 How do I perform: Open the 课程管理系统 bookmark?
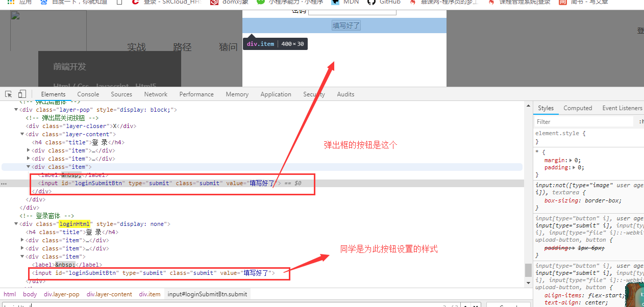[519, 2]
